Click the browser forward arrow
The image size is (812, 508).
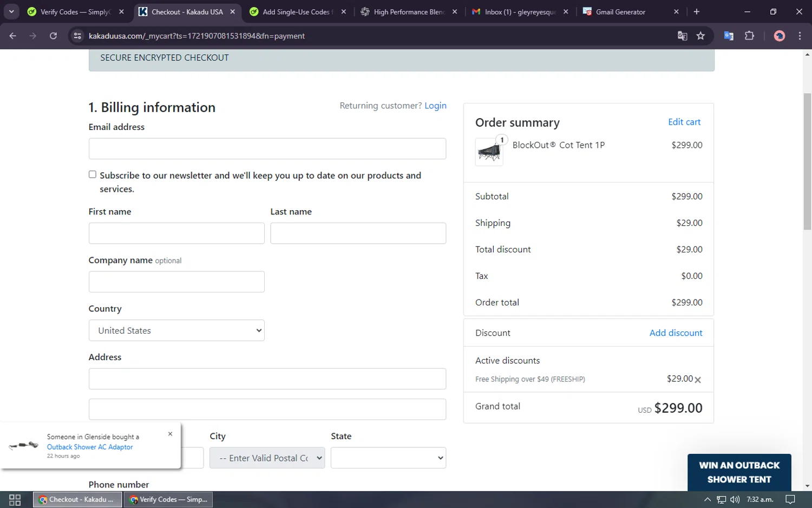click(33, 36)
